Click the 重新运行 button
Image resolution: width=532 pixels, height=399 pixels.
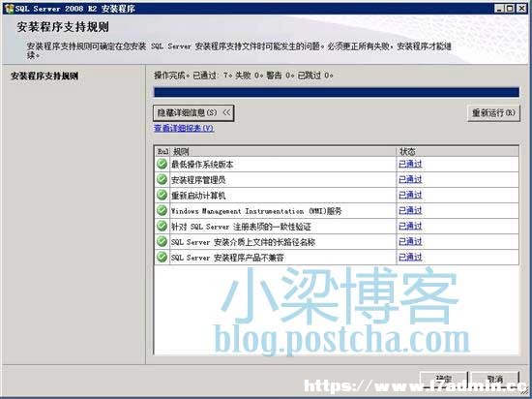(x=493, y=112)
